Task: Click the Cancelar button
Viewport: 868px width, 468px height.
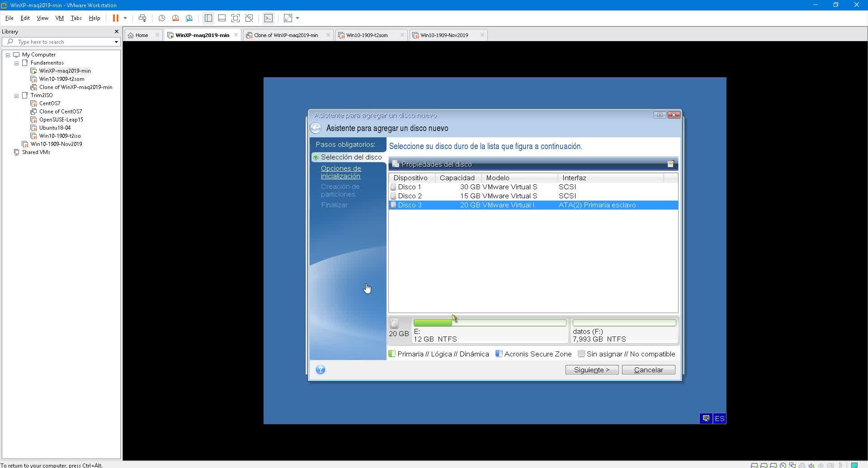Action: click(648, 370)
